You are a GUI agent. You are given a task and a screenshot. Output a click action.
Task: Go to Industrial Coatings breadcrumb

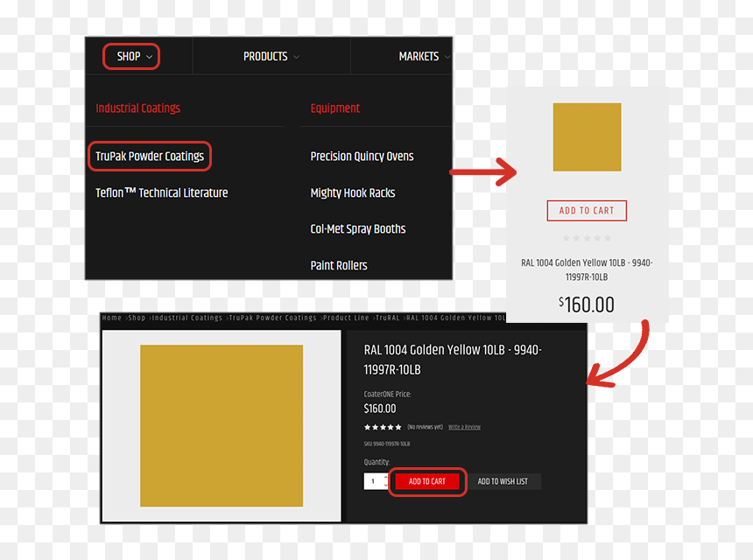[x=187, y=318]
